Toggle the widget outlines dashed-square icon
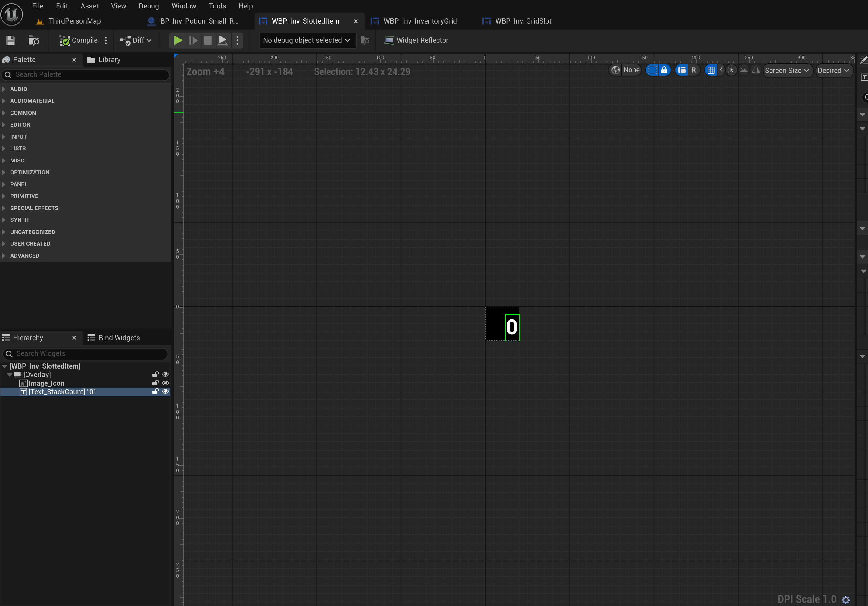The height and width of the screenshot is (606, 868). click(x=652, y=70)
